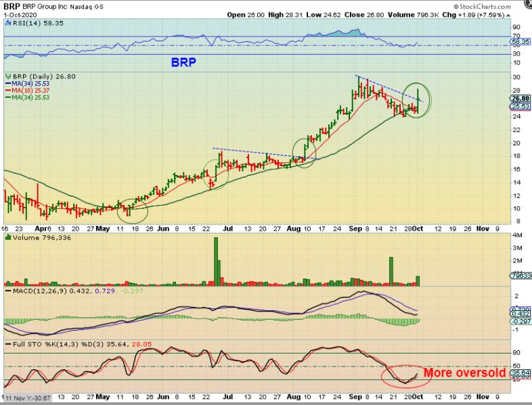Image resolution: width=532 pixels, height=405 pixels.
Task: Click the 'Open 25.00' value
Action: pyautogui.click(x=246, y=15)
